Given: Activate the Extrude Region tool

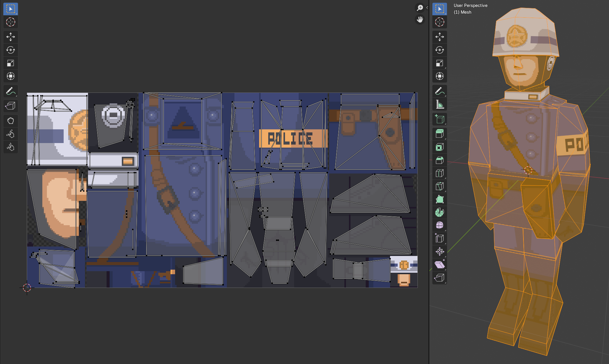Looking at the screenshot, I should tap(440, 134).
